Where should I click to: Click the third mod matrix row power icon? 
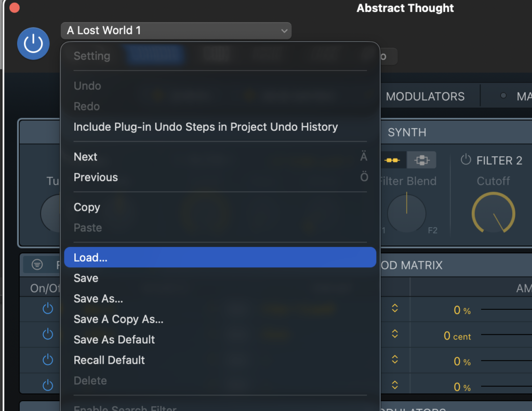pyautogui.click(x=48, y=360)
